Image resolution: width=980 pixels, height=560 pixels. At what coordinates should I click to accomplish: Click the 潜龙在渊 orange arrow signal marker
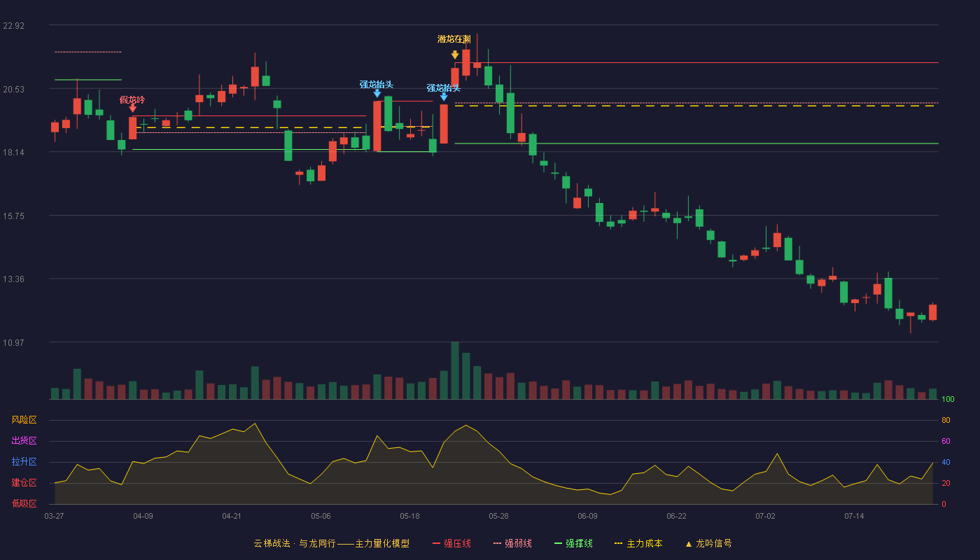[x=455, y=55]
